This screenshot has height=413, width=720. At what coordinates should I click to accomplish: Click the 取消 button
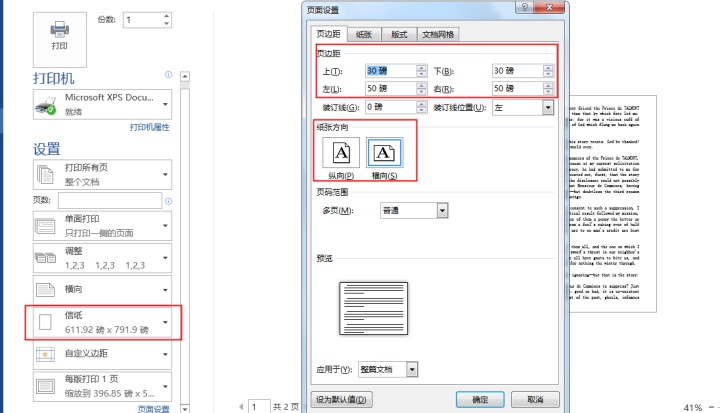point(535,399)
